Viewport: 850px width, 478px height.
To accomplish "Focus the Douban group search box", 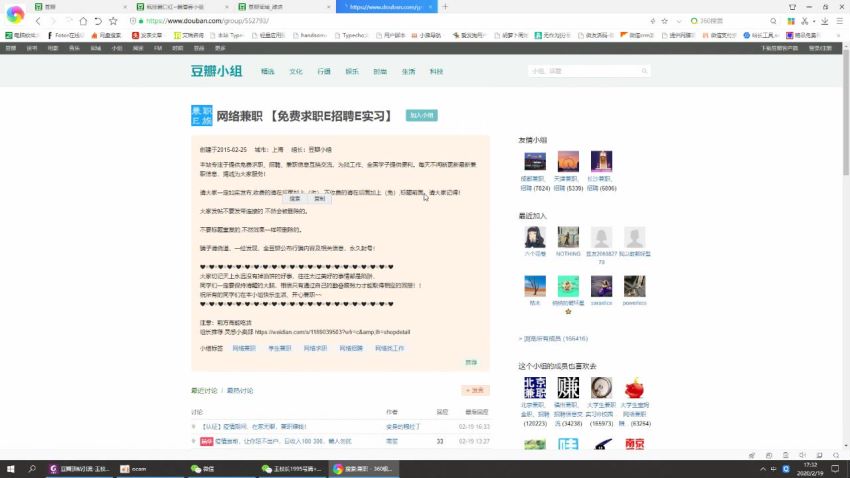I will pyautogui.click(x=584, y=71).
